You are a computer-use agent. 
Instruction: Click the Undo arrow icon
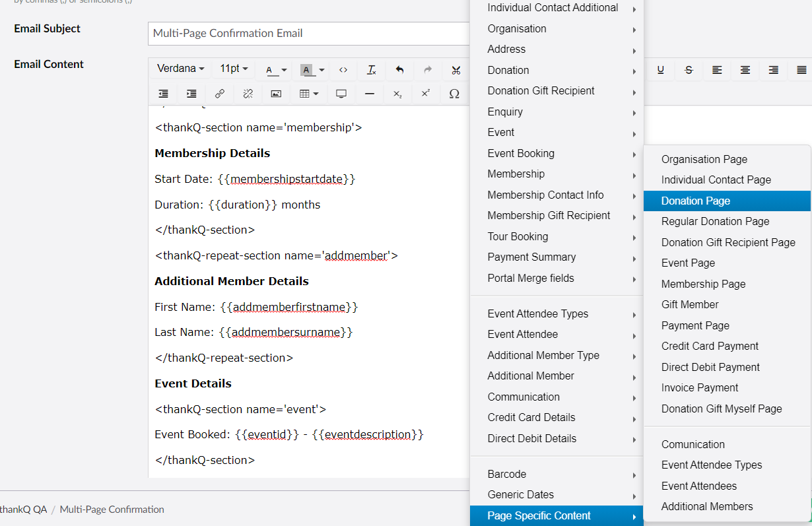click(399, 69)
